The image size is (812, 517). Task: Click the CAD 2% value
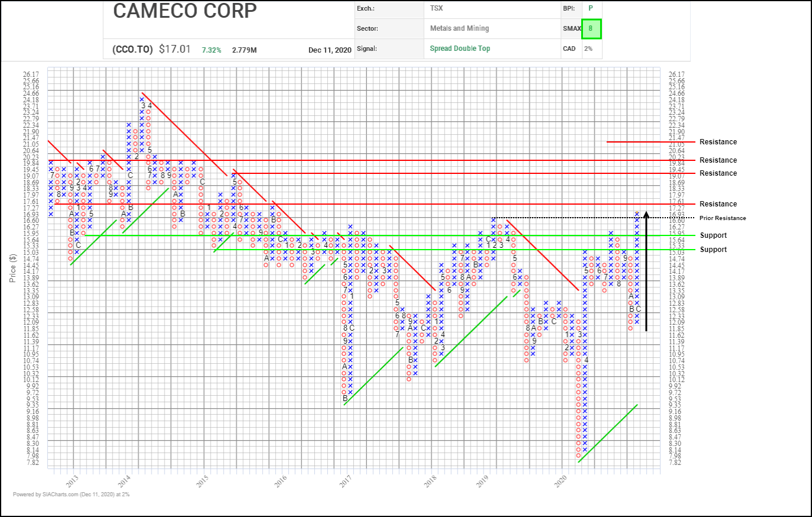click(588, 49)
